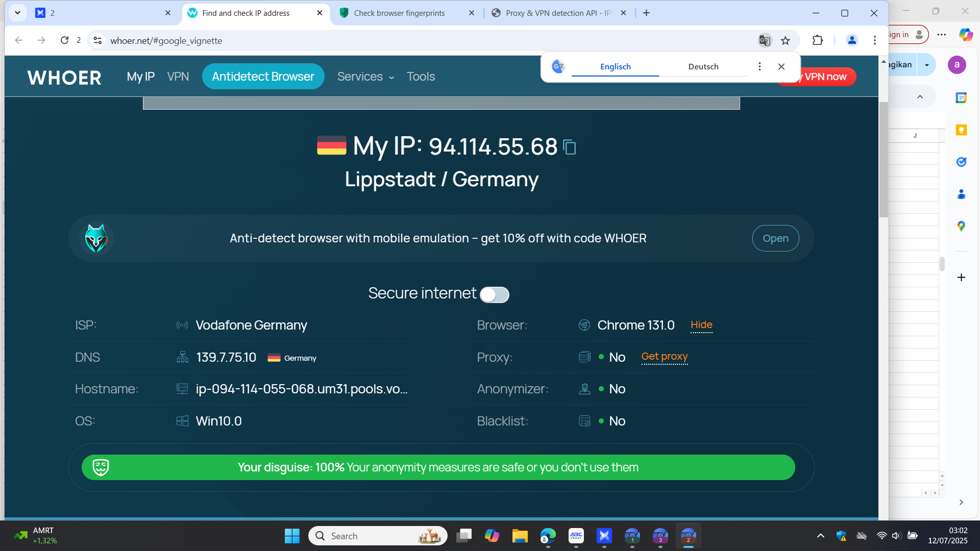
Task: Open the Tools nav item
Action: [x=421, y=77]
